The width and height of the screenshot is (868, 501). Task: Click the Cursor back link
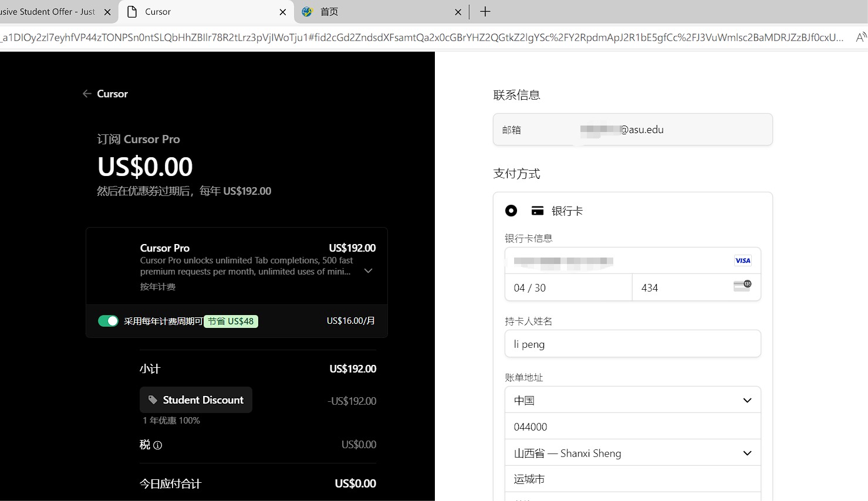(112, 94)
